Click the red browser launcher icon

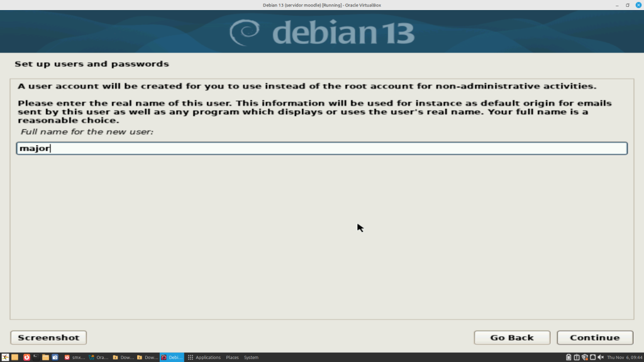(x=26, y=357)
